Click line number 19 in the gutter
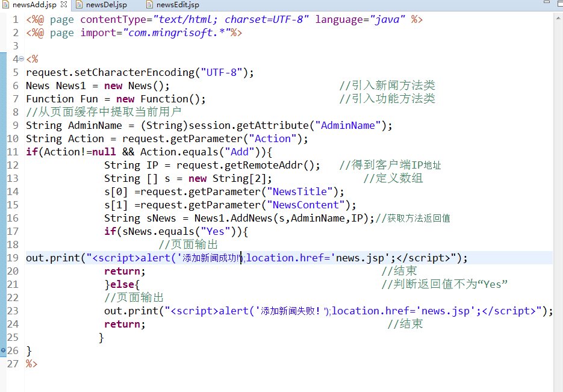Image resolution: width=563 pixels, height=392 pixels. pyautogui.click(x=13, y=258)
